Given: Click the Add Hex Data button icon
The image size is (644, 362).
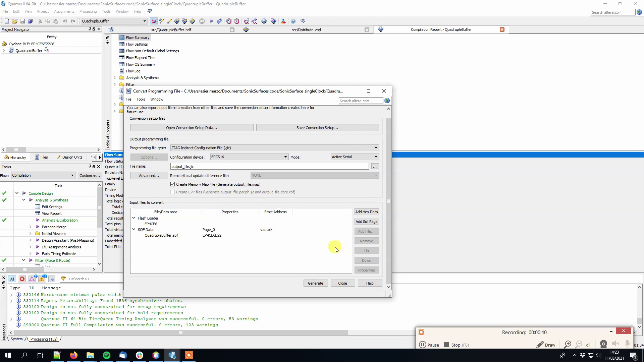Looking at the screenshot, I should point(367,211).
